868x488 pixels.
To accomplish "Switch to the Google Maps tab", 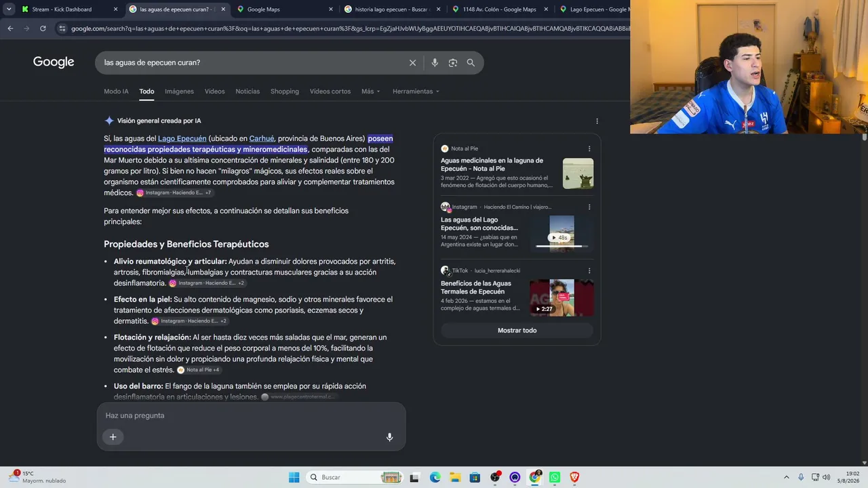I will coord(263,9).
